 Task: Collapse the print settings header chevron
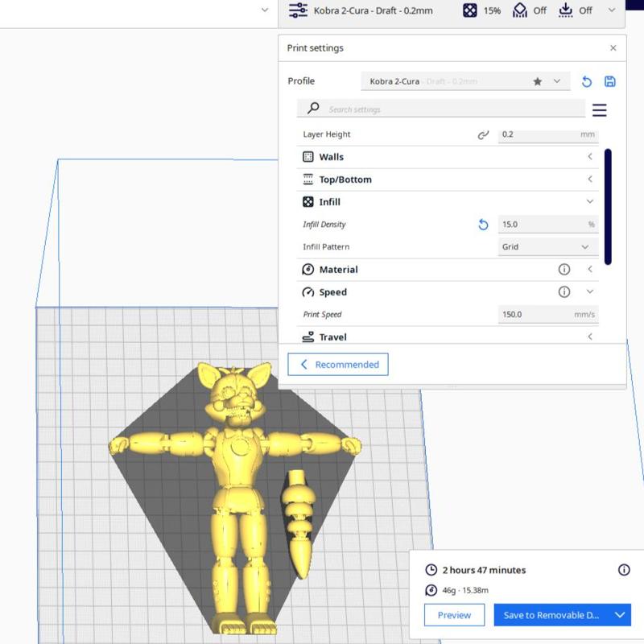tap(612, 10)
